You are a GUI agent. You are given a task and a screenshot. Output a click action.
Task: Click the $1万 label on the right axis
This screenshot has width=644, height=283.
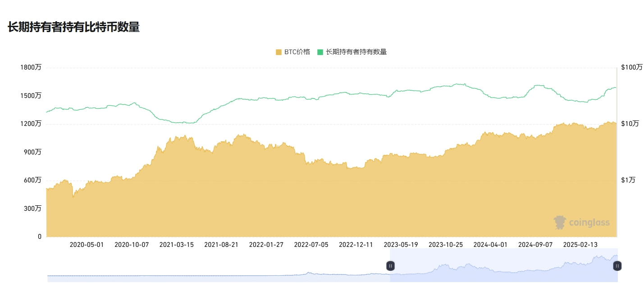tap(628, 180)
